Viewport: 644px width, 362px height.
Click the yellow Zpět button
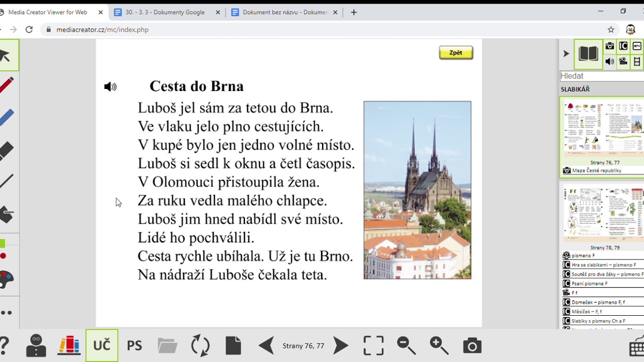[456, 53]
